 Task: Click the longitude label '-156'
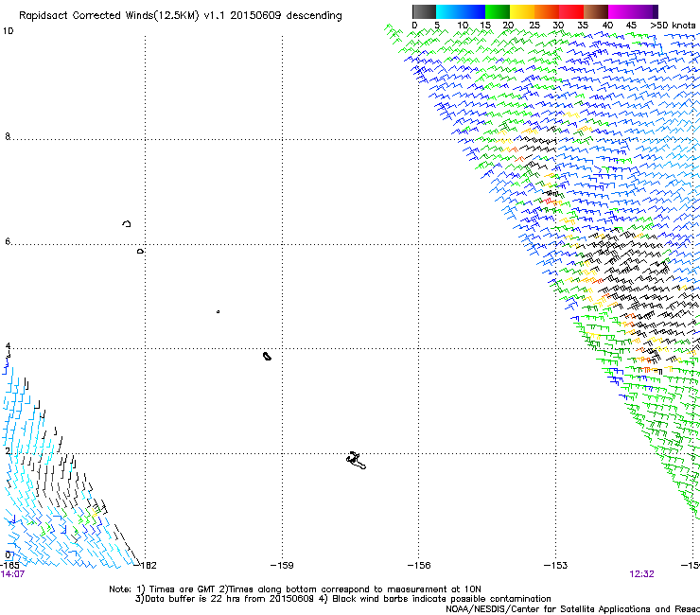click(419, 565)
